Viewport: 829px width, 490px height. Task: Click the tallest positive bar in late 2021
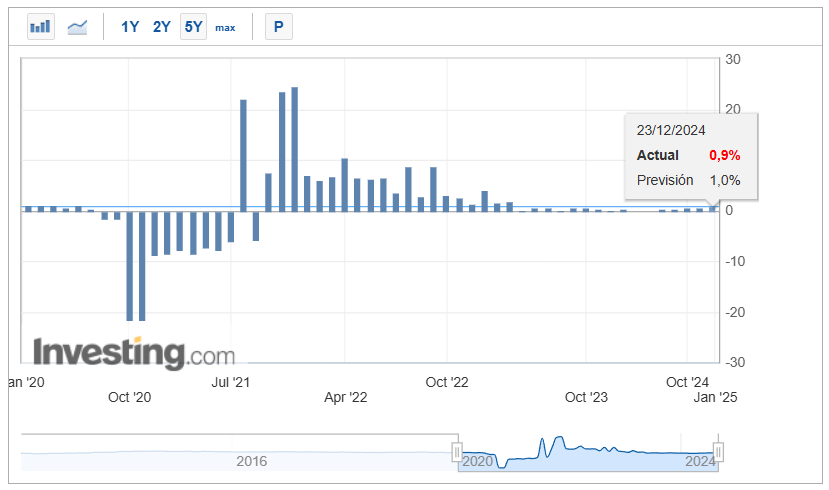(294, 150)
